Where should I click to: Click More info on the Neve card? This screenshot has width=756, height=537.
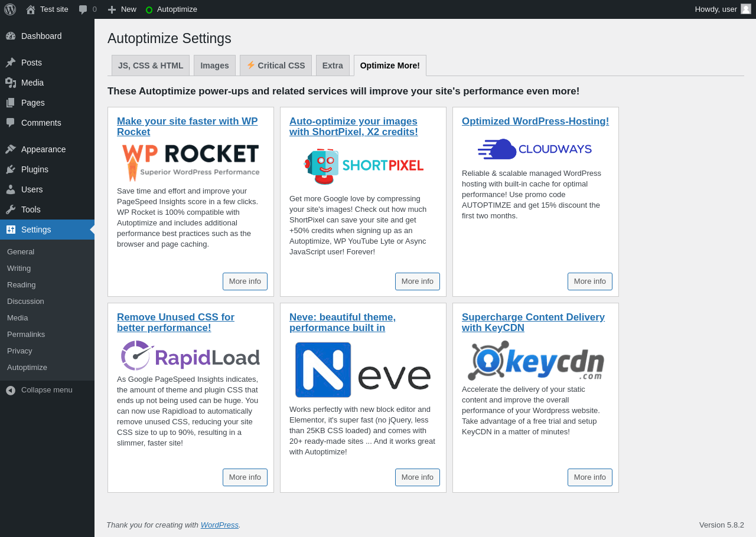point(418,477)
